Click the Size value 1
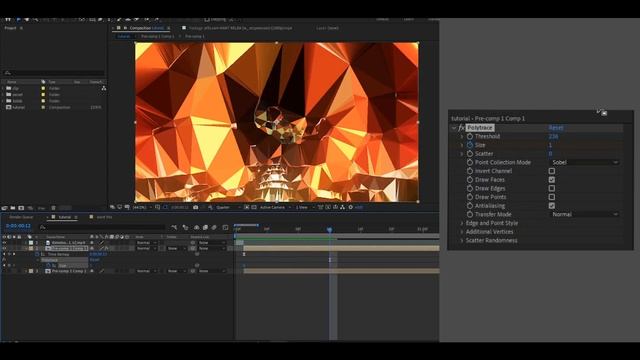Viewport: 640px width, 360px height. (550, 145)
